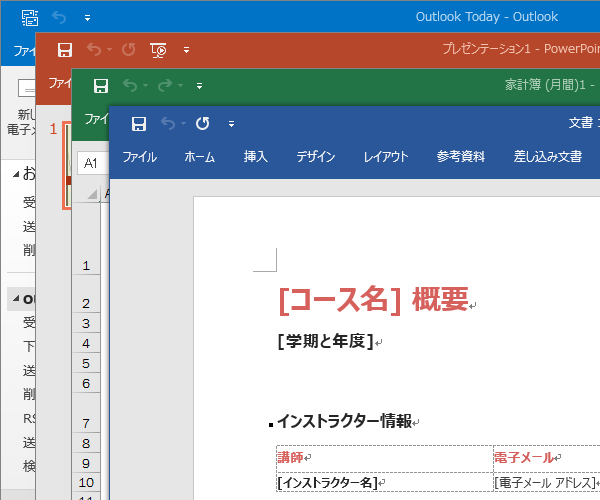This screenshot has height=500, width=600.
Task: Click the [コース名] 概要 title placeholder
Action: coord(373,298)
